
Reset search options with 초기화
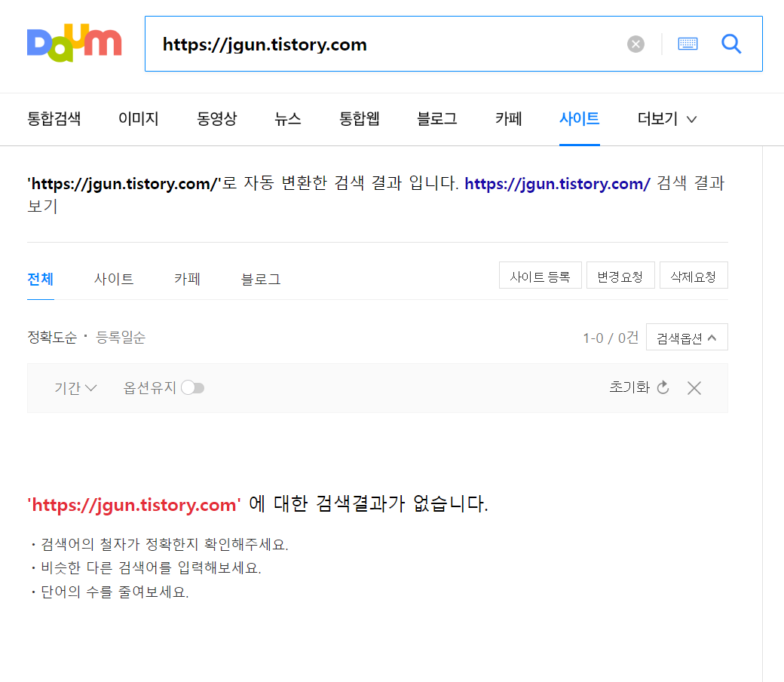[x=639, y=387]
